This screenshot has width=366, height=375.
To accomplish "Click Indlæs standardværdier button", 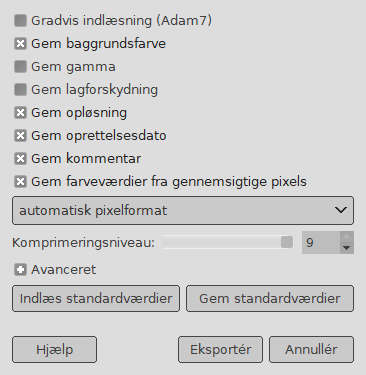I will (96, 298).
